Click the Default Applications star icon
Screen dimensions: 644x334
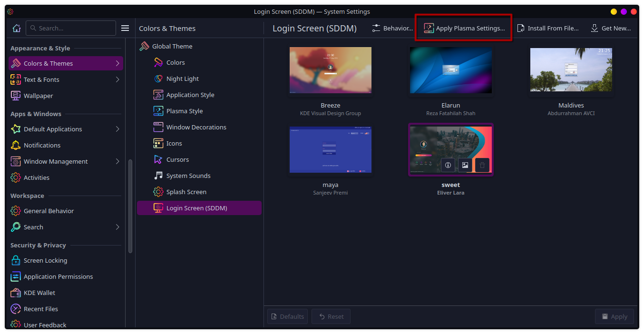click(x=16, y=129)
